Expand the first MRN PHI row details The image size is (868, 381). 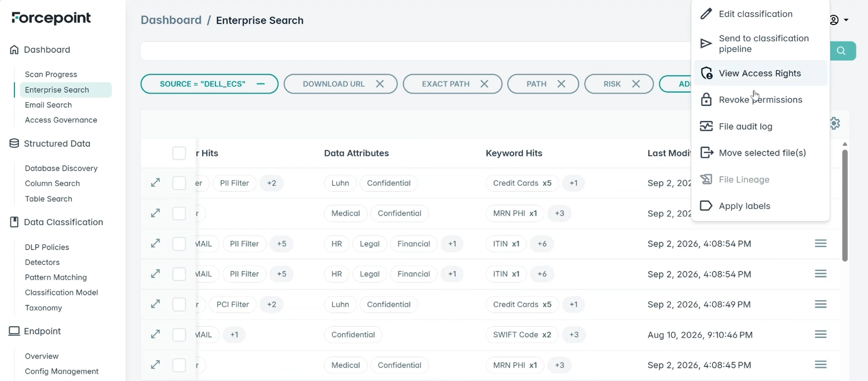click(x=156, y=213)
